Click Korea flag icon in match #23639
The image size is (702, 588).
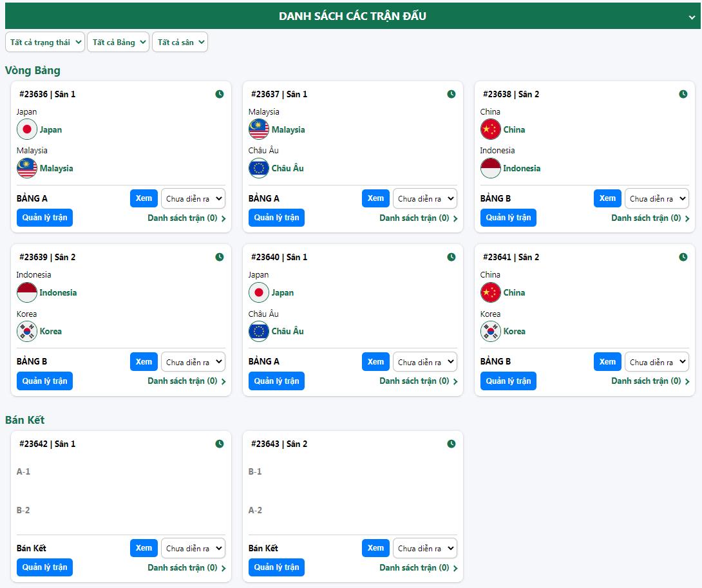pos(27,331)
